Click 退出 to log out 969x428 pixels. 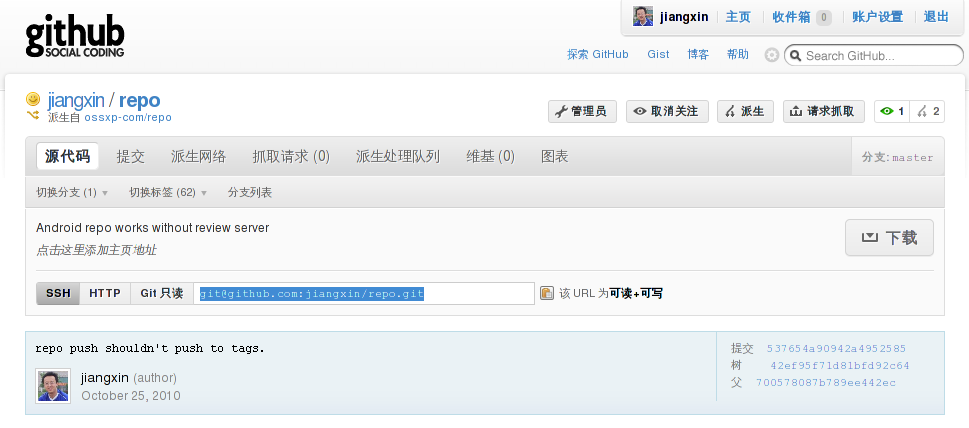(x=936, y=17)
